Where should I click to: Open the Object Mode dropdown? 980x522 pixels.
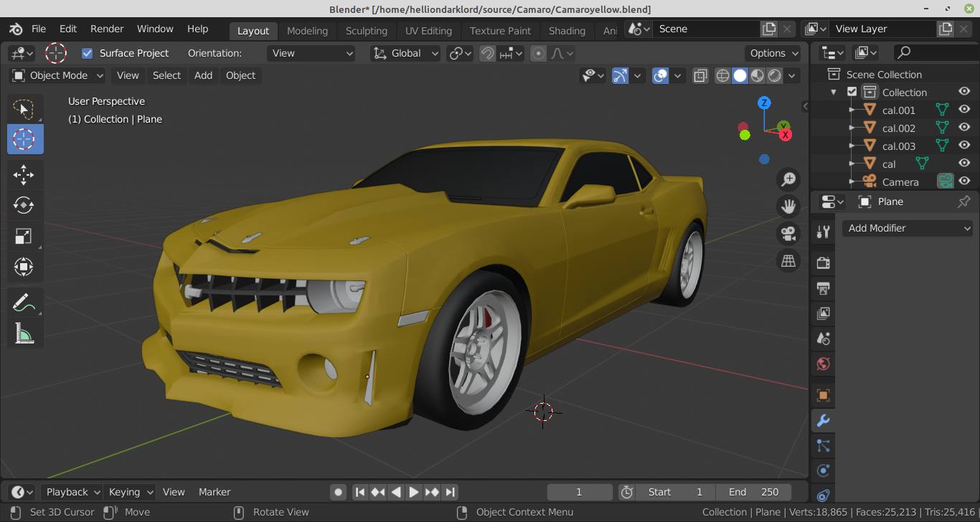(57, 75)
